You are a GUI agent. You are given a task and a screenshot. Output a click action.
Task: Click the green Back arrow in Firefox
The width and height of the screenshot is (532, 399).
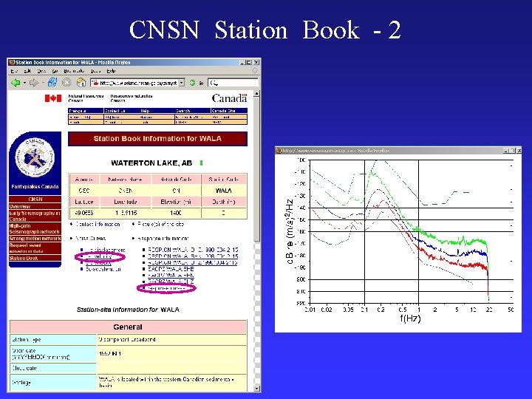click(16, 83)
